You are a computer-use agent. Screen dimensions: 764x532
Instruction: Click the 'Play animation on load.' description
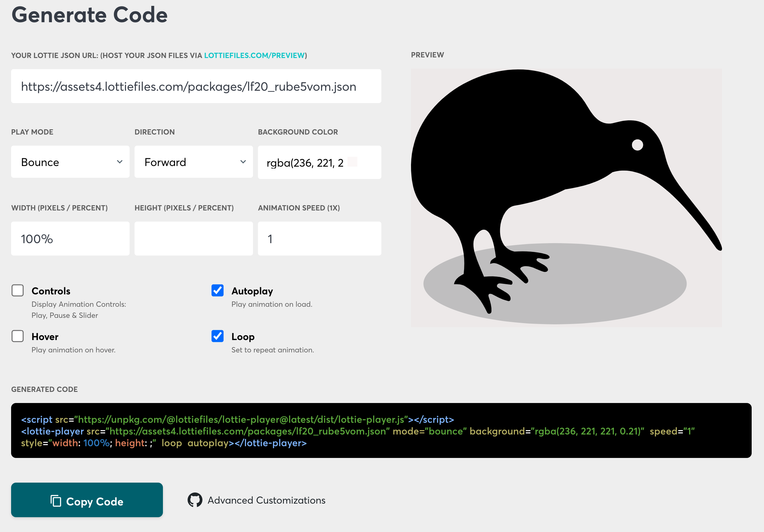pyautogui.click(x=272, y=305)
